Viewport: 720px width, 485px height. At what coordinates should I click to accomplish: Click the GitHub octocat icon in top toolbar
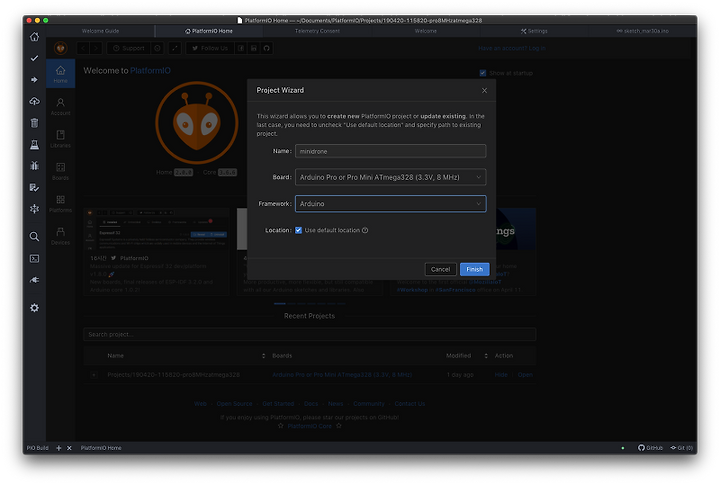point(267,48)
